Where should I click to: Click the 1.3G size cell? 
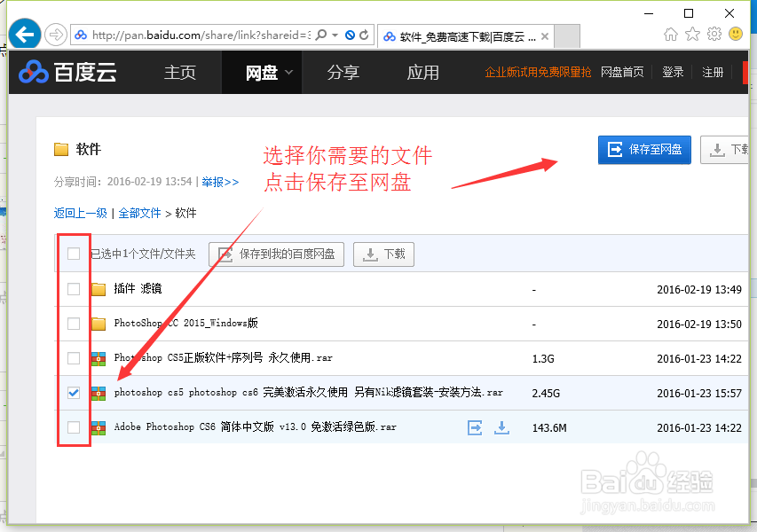click(x=543, y=359)
